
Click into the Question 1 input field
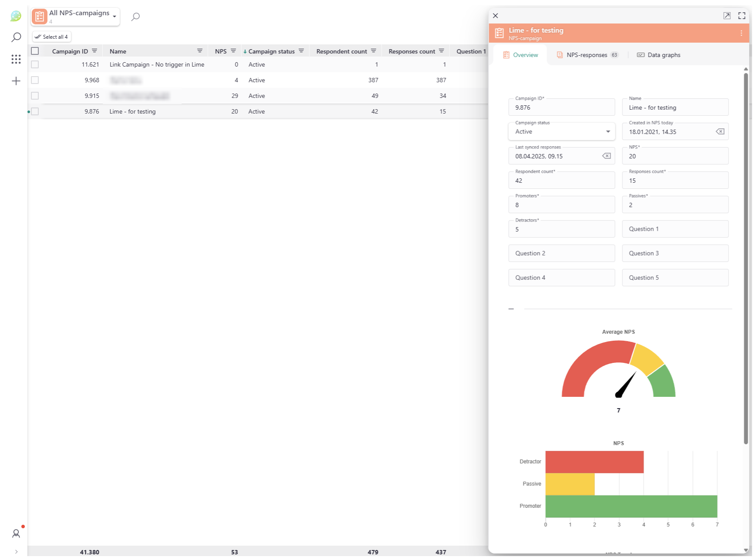click(x=675, y=229)
